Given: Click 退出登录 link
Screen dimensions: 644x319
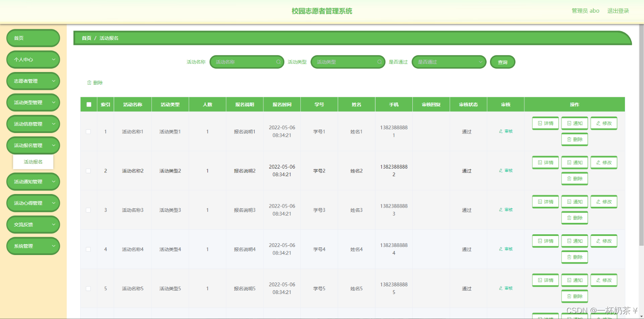Looking at the screenshot, I should click(618, 11).
